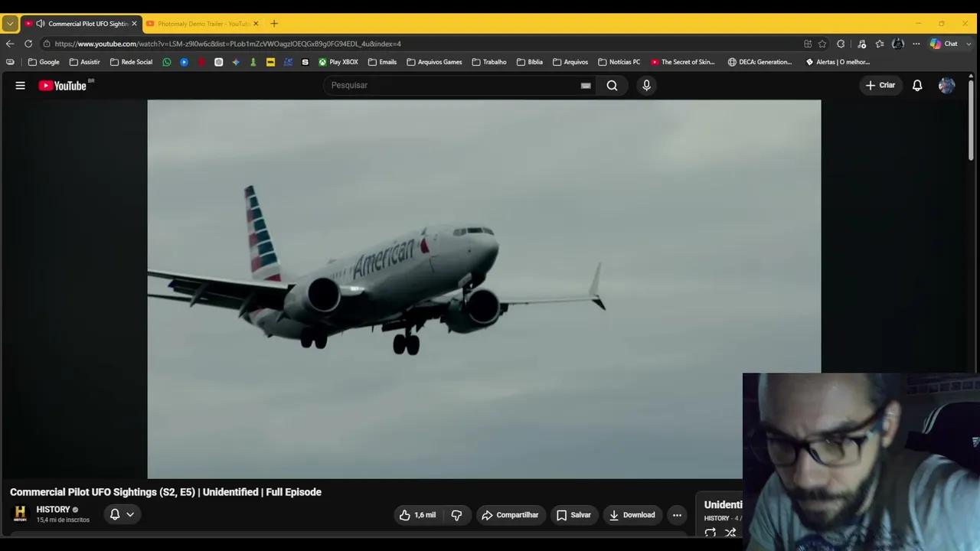980x551 pixels.
Task: Start voice search with the microphone
Action: [x=646, y=86]
